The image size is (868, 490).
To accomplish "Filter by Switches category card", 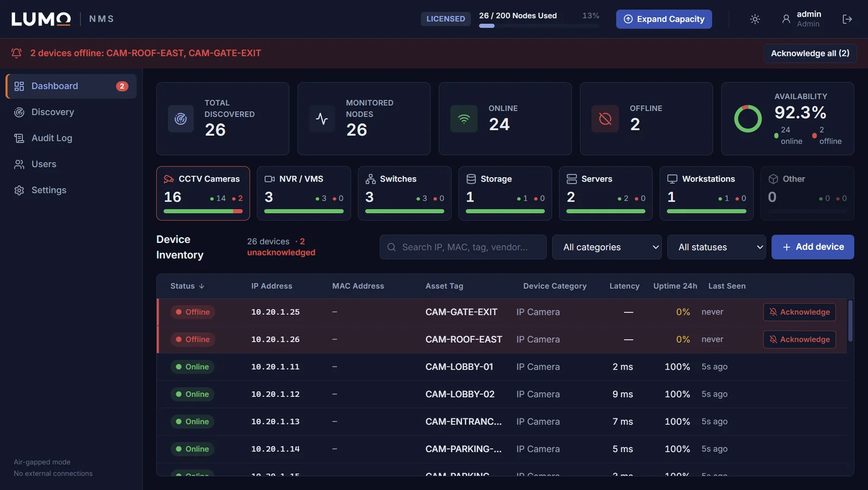I will click(x=405, y=194).
